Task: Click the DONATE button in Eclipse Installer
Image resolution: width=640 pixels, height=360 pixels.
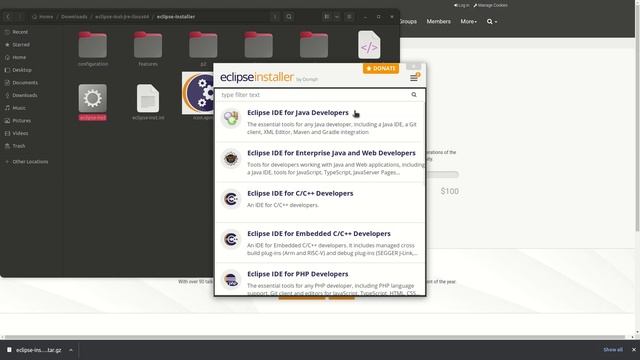Action: tap(381, 68)
